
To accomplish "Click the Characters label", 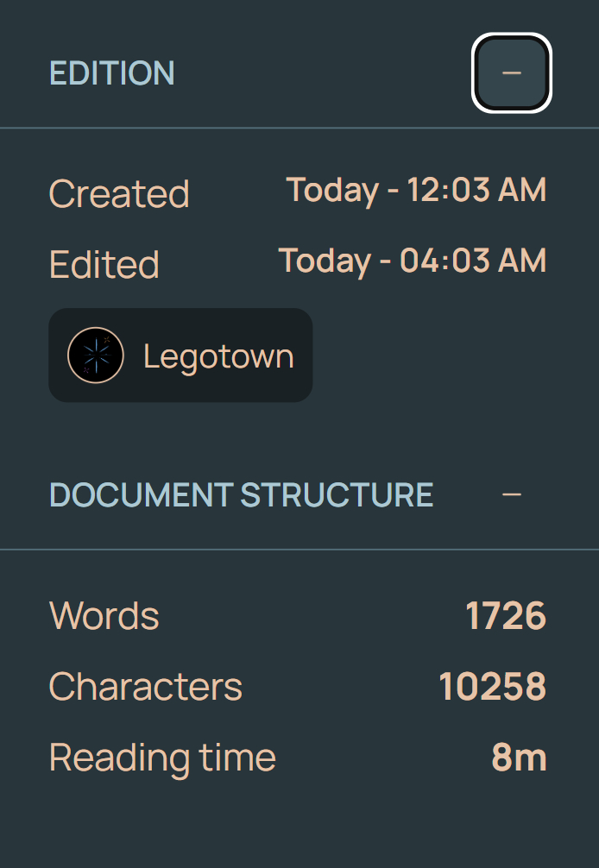I will (x=146, y=687).
